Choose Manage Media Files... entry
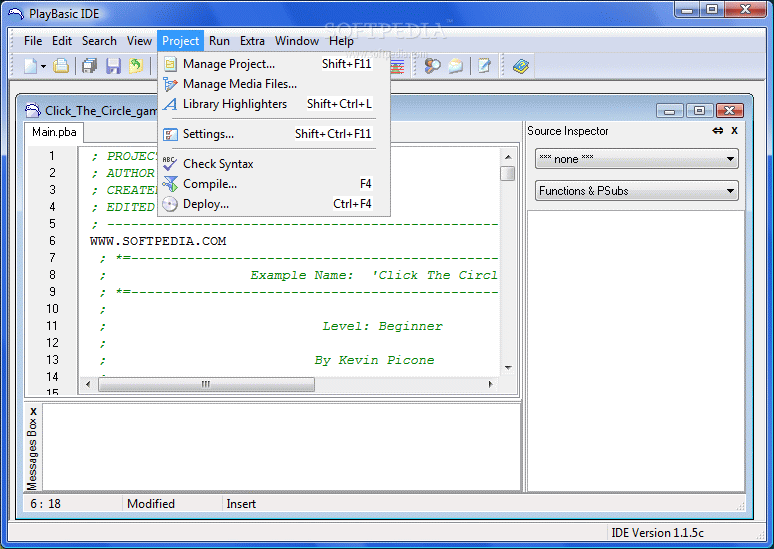 [x=273, y=84]
